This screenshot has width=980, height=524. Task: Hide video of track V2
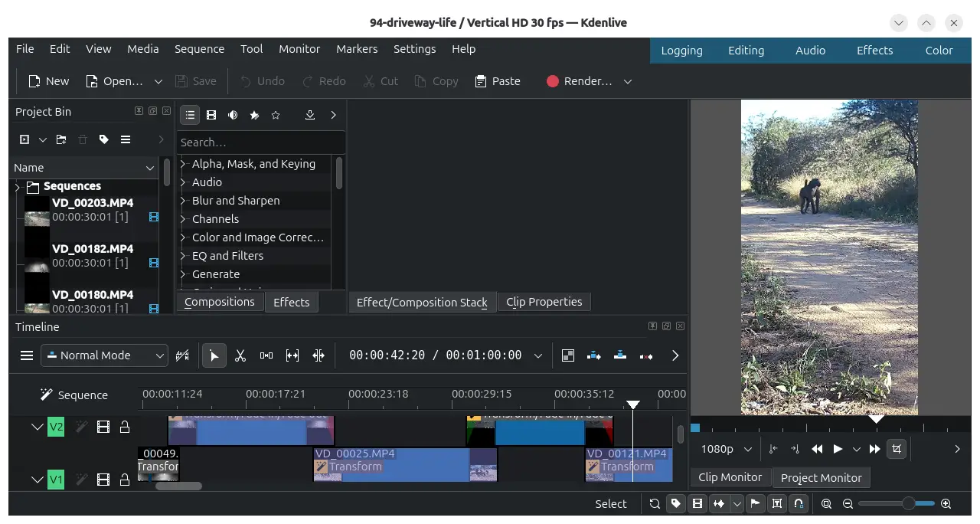tap(103, 427)
